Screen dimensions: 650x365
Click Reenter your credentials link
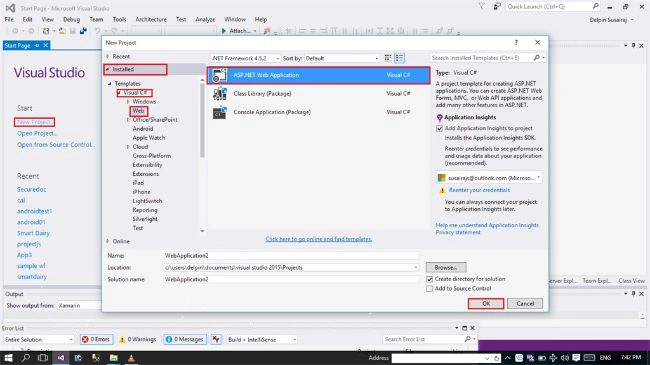[x=479, y=190]
